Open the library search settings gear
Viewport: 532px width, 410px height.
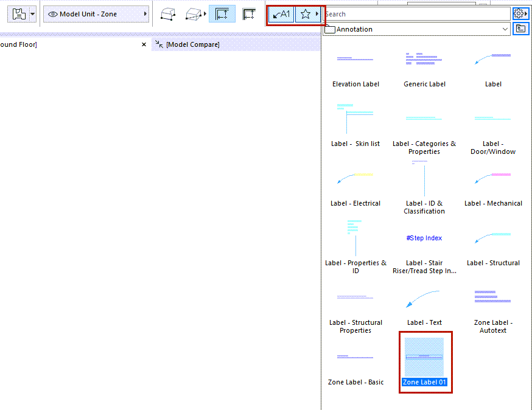[521, 14]
